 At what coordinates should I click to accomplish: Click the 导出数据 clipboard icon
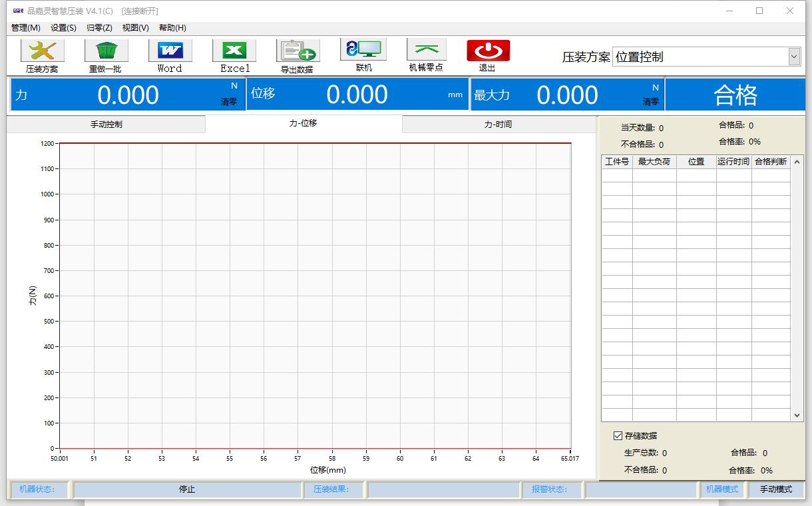tap(298, 51)
